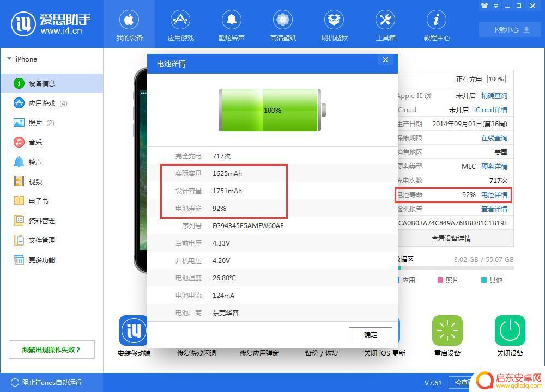545x392 pixels.
Task: Open 教程中心 info icon in navigation
Action: (x=437, y=20)
